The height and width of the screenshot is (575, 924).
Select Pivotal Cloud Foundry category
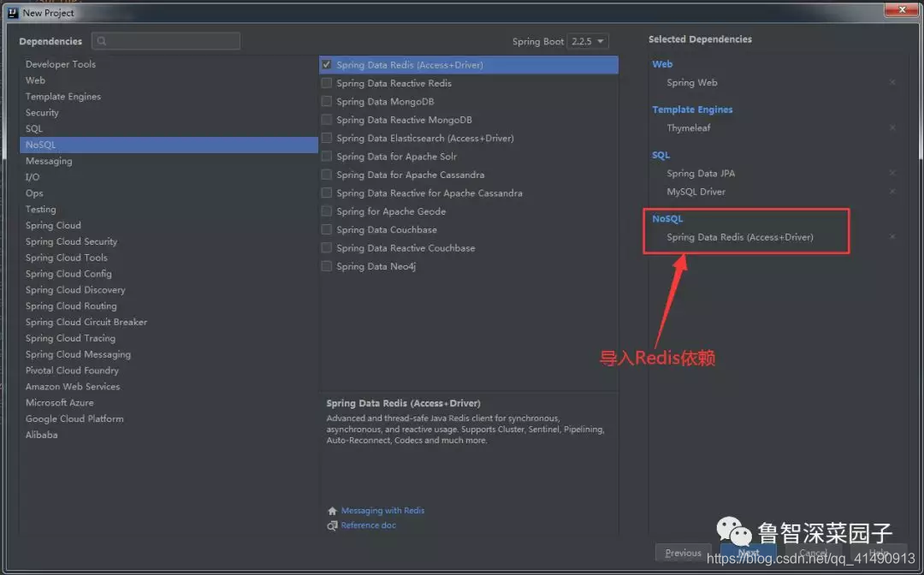169,370
